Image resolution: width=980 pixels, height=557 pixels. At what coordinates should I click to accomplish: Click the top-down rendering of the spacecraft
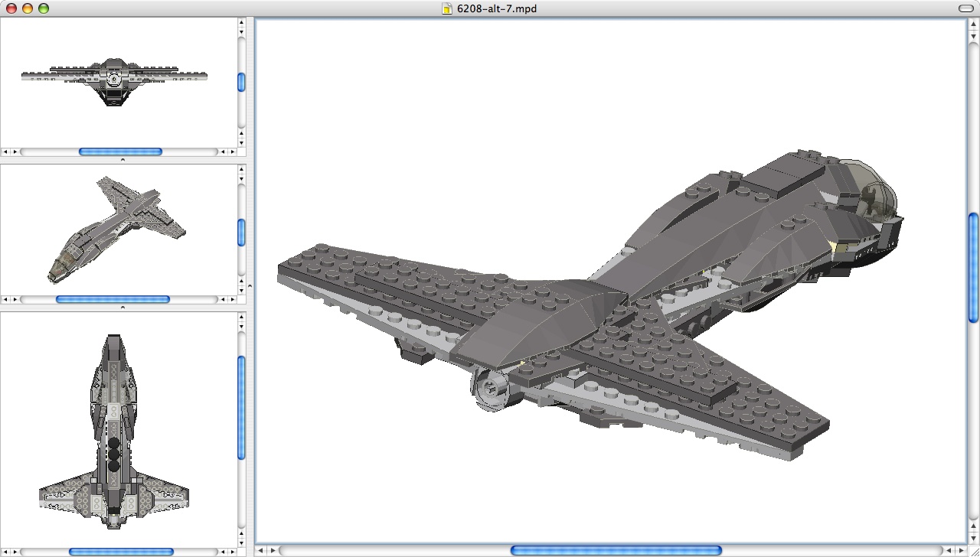click(115, 428)
